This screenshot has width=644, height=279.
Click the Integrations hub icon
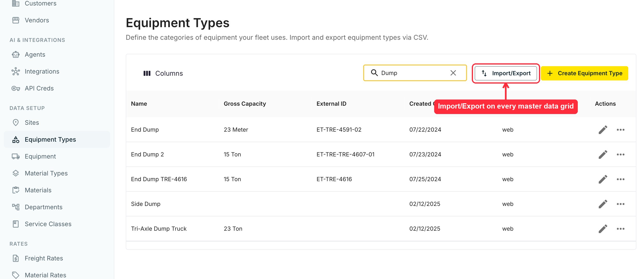[x=16, y=71]
